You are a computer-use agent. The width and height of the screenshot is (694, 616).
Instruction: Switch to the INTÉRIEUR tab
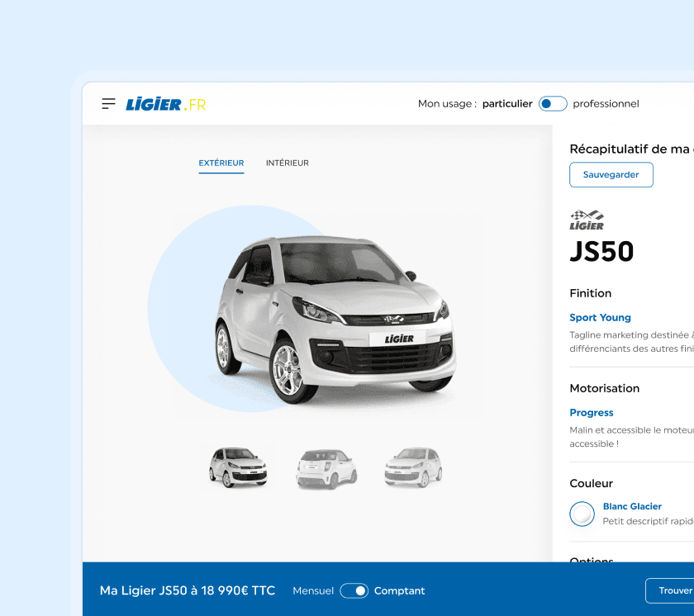click(x=288, y=163)
